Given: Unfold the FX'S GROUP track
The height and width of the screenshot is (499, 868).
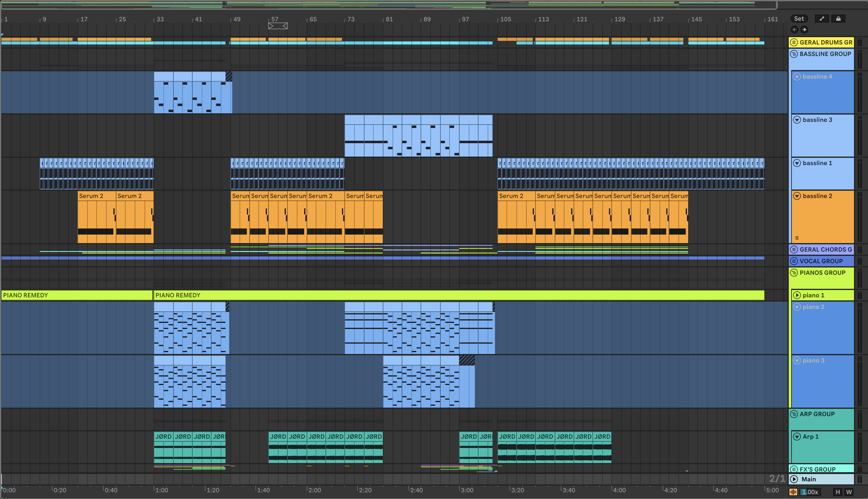Looking at the screenshot, I should (x=794, y=469).
